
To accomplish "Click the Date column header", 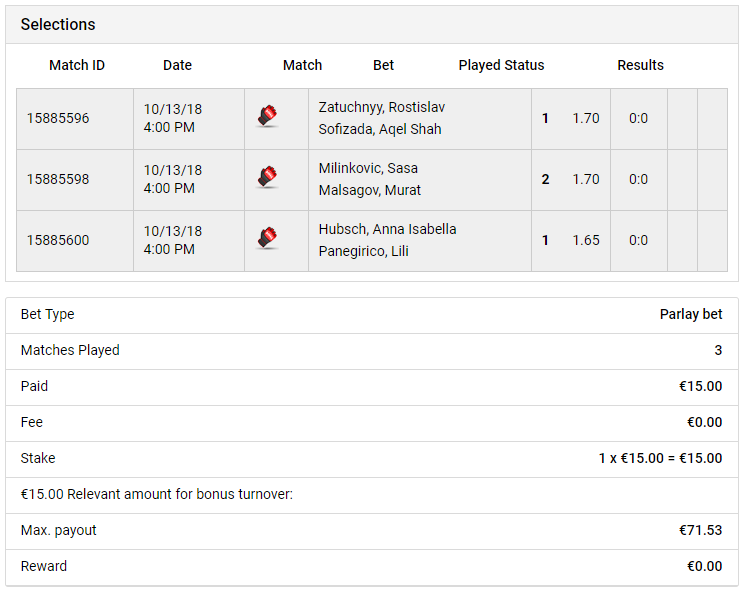I will coord(177,65).
